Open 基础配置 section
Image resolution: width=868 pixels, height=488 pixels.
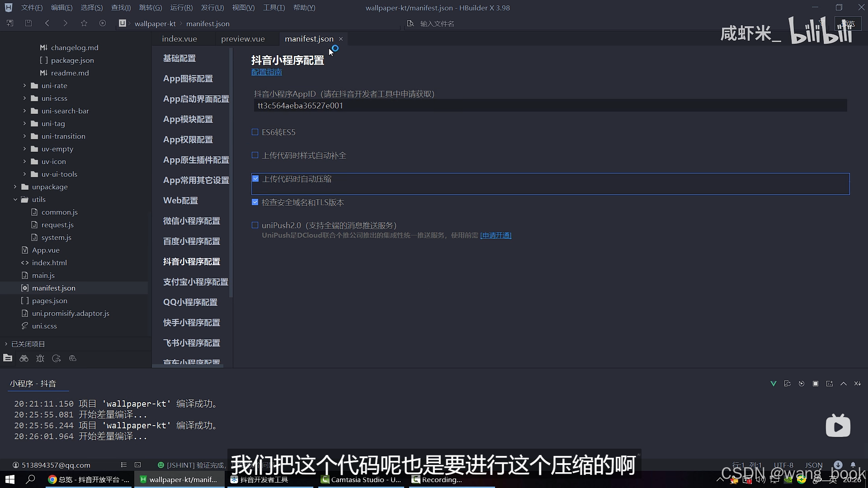(179, 58)
